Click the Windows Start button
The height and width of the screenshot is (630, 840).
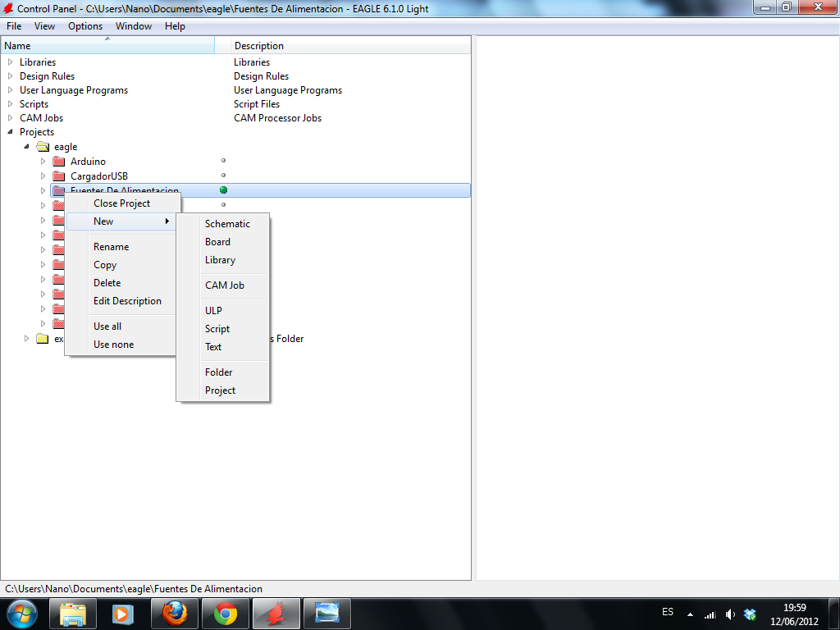point(21,613)
